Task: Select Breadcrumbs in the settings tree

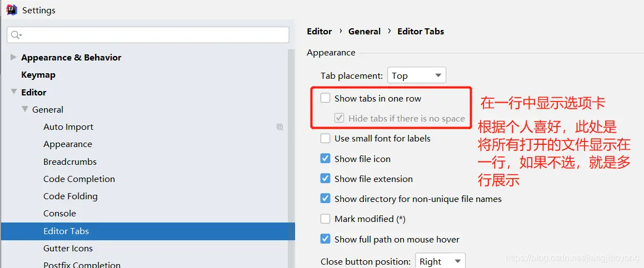Action: (x=70, y=161)
